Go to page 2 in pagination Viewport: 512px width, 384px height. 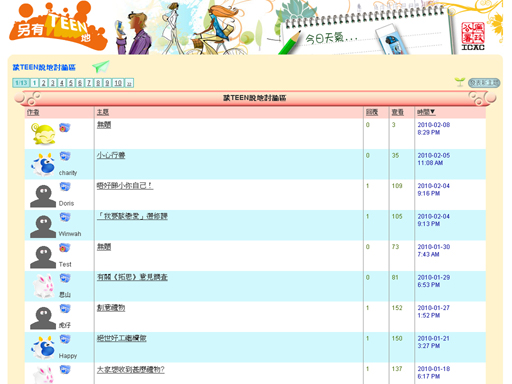[44, 83]
